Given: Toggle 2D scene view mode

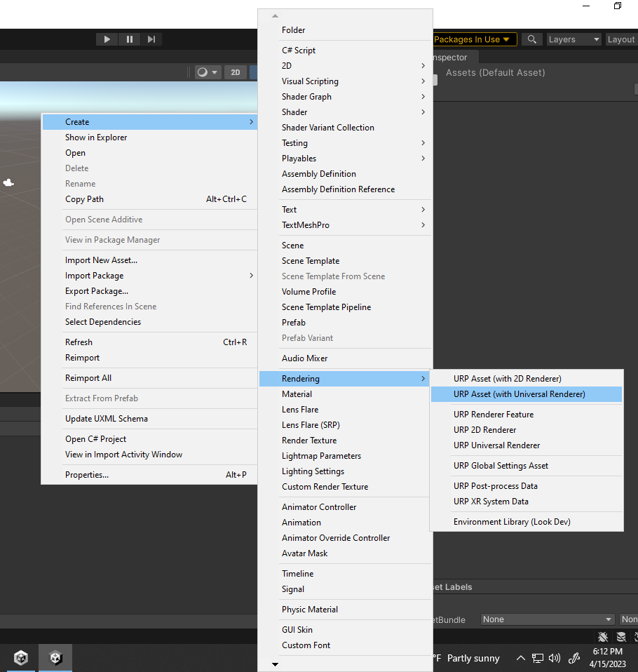Looking at the screenshot, I should coord(236,72).
